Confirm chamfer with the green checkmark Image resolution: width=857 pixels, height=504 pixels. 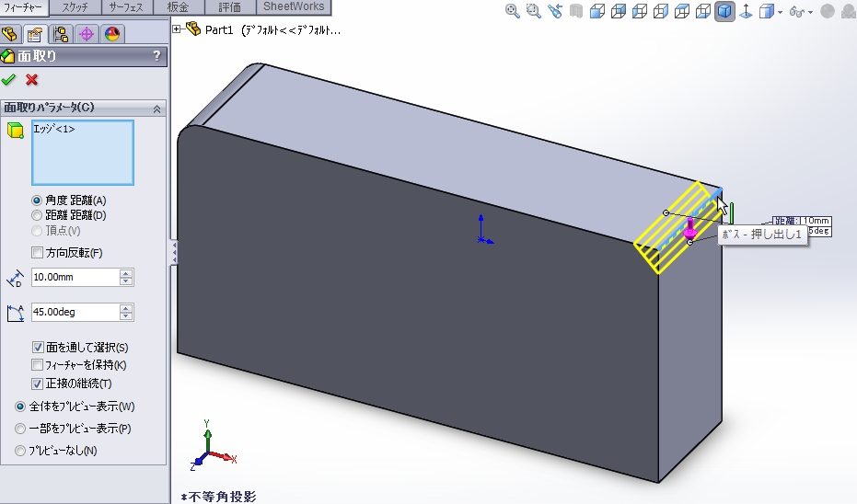(x=9, y=80)
